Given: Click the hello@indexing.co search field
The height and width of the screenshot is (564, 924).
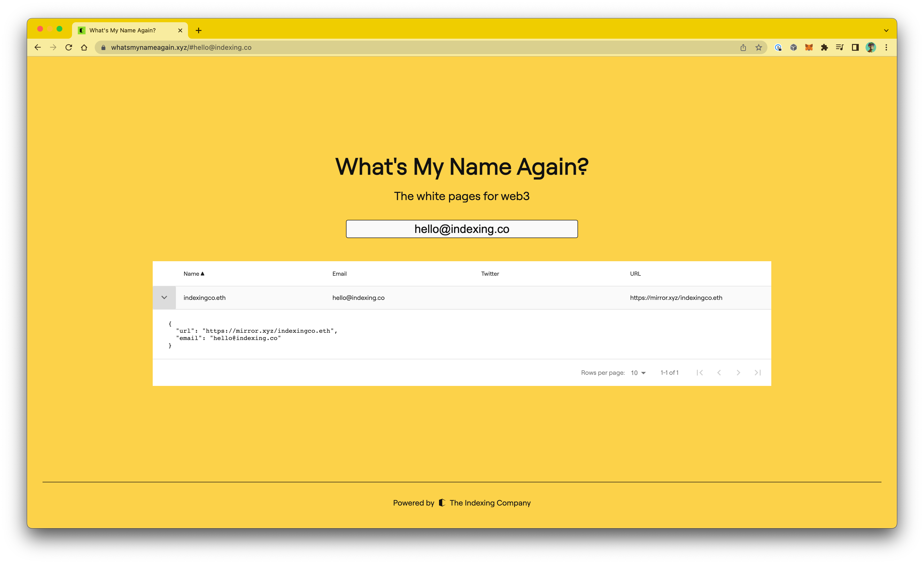Looking at the screenshot, I should click(x=462, y=229).
